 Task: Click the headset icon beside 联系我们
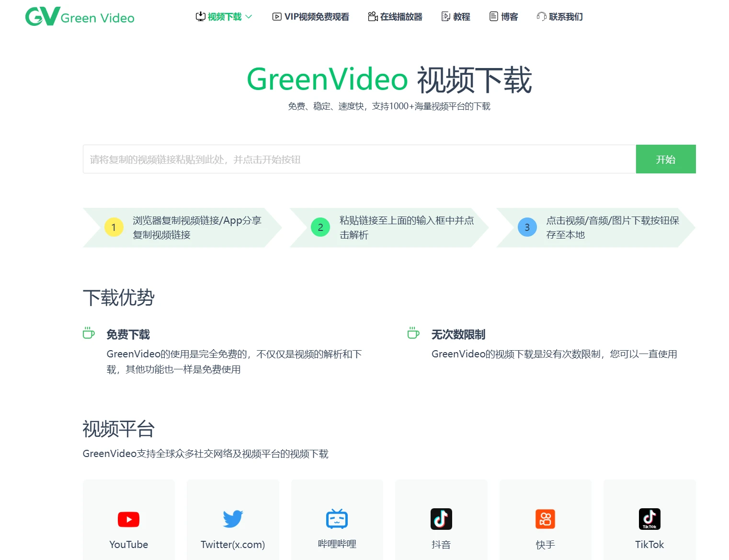click(542, 17)
